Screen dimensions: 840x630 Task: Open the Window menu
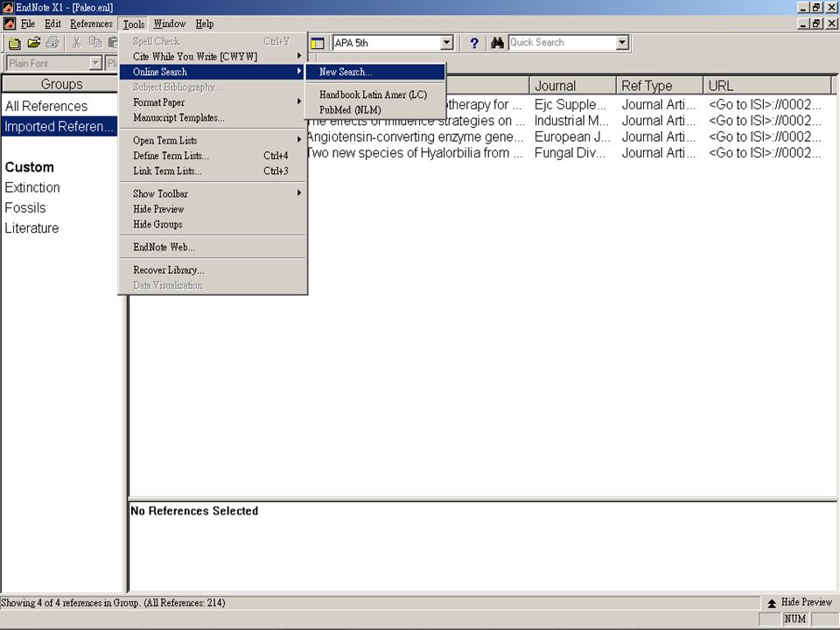tap(169, 24)
